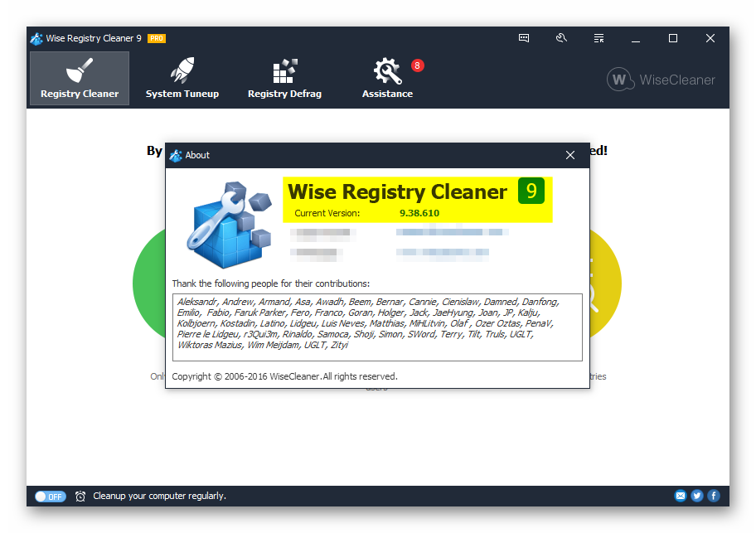Image resolution: width=756 pixels, height=533 pixels.
Task: Open the Twitter share icon
Action: pos(696,496)
